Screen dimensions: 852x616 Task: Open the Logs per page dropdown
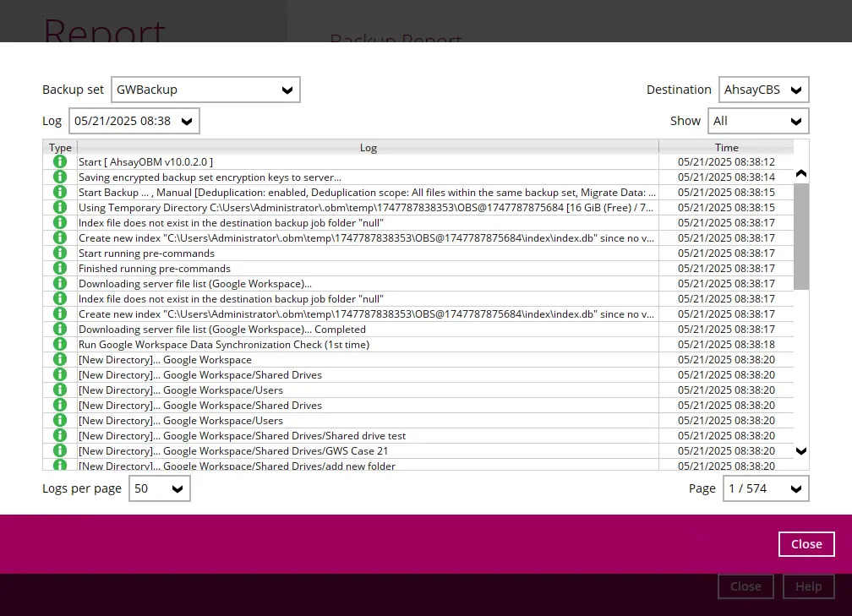[159, 488]
